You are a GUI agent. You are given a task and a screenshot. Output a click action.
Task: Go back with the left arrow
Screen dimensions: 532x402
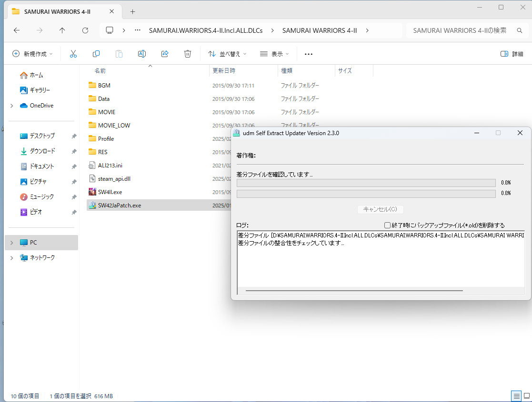(x=17, y=30)
